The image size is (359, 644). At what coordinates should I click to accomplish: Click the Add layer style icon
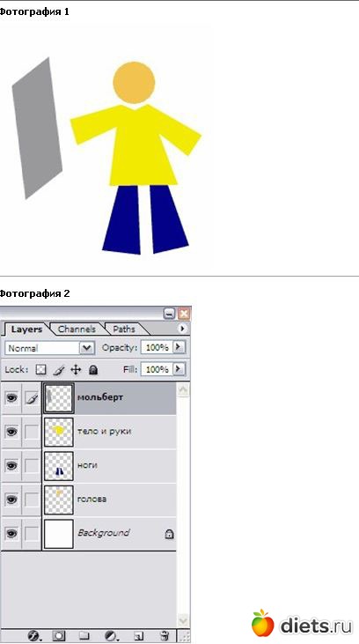(x=34, y=636)
